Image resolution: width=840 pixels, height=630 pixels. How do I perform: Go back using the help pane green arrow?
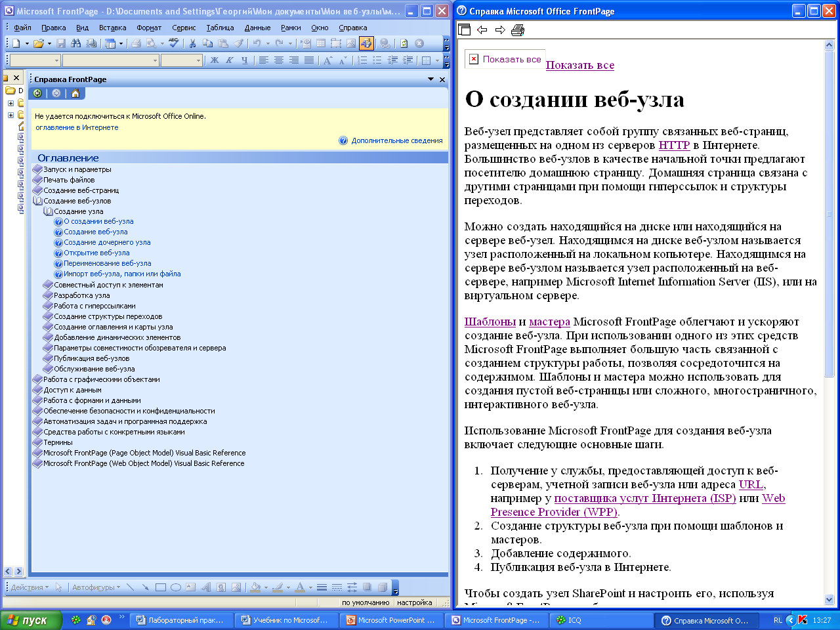pyautogui.click(x=38, y=93)
